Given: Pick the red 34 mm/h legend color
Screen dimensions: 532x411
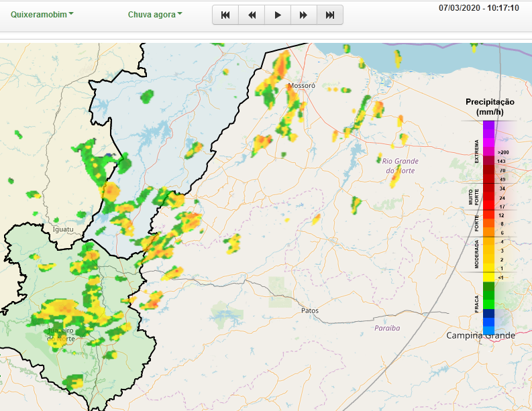Looking at the screenshot, I should click(x=488, y=189).
